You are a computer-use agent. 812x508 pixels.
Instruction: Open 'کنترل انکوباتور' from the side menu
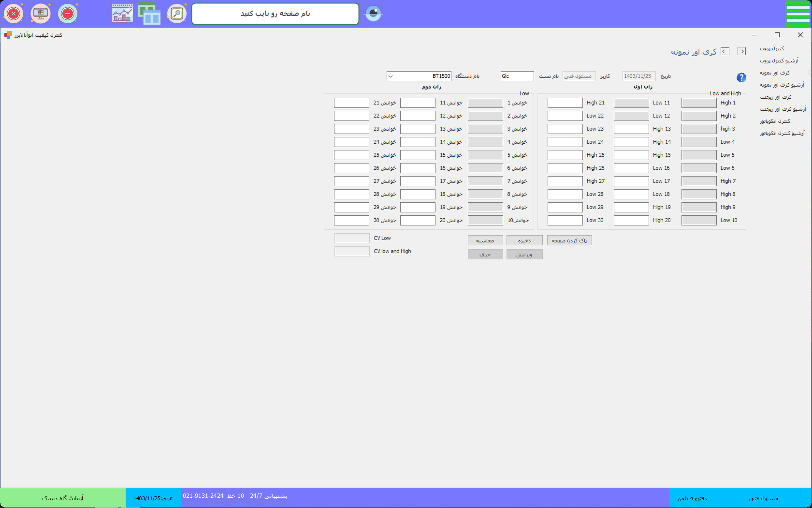tap(775, 121)
